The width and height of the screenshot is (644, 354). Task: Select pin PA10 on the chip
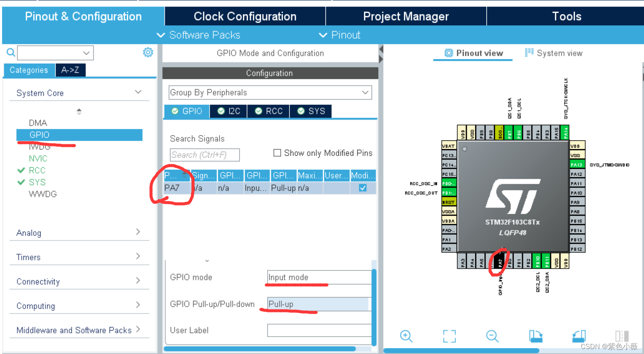(577, 193)
